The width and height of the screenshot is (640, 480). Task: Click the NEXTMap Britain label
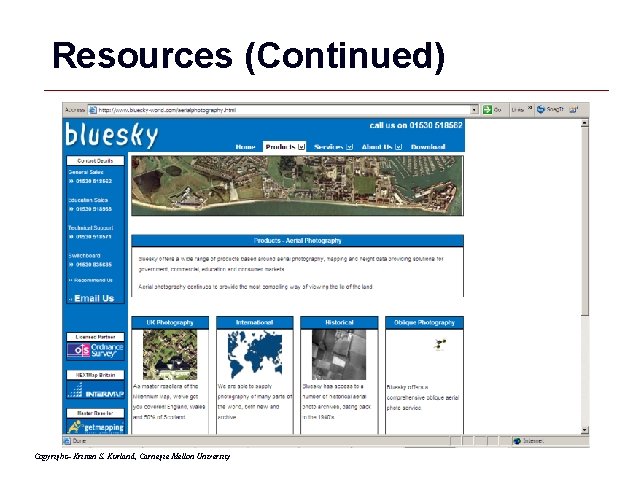(96, 375)
